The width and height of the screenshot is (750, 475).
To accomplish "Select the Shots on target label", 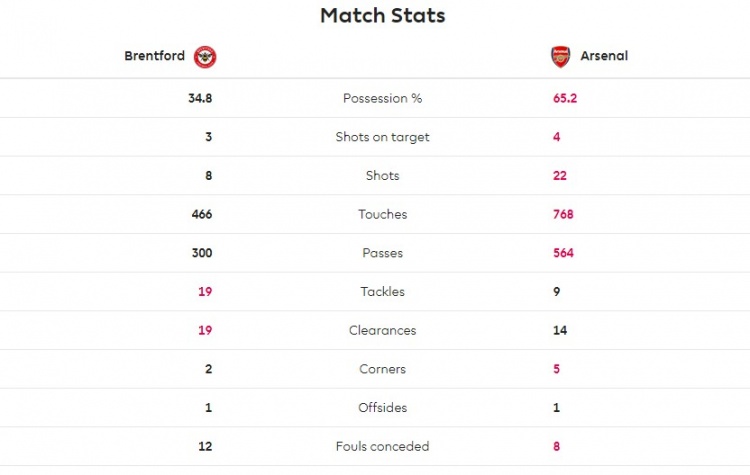I will 383,137.
